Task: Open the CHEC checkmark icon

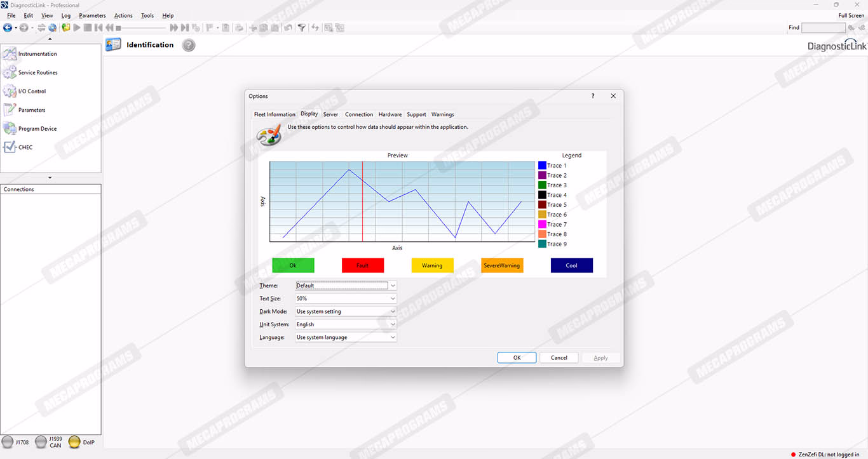Action: click(10, 147)
